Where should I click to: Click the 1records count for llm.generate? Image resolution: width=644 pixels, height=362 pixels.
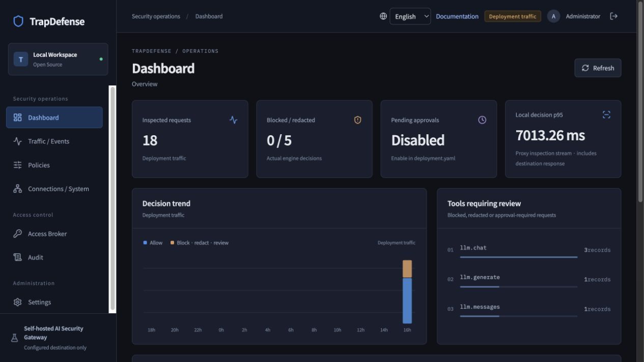tap(597, 280)
